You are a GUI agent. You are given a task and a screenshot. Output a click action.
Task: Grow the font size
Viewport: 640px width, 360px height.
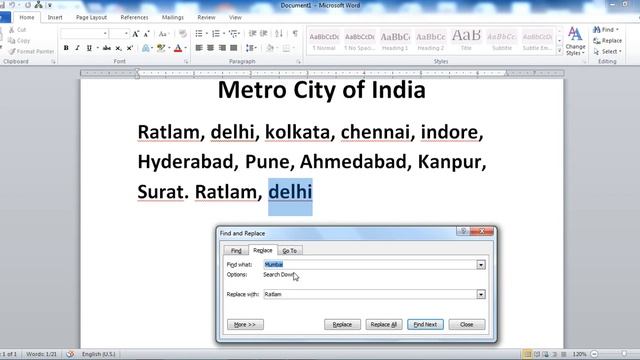(x=136, y=34)
